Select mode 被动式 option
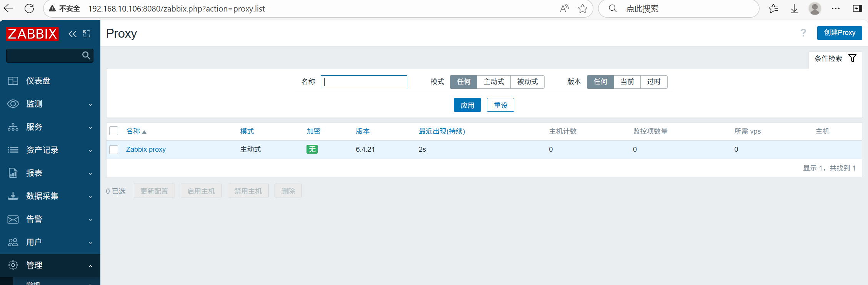The width and height of the screenshot is (868, 285). click(527, 82)
